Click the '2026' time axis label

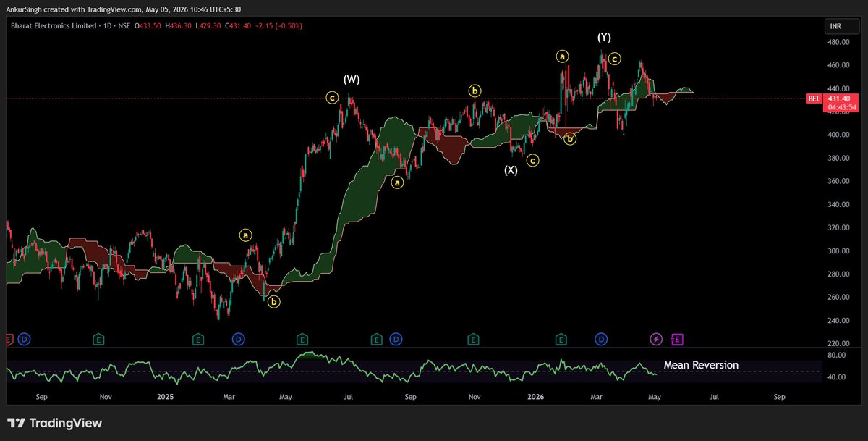pyautogui.click(x=536, y=397)
